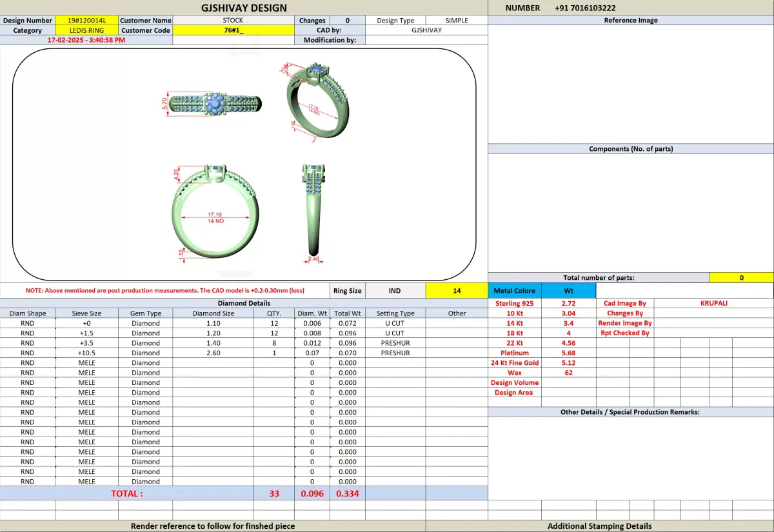Click the Diamond Details section header
This screenshot has height=532, width=774.
[244, 303]
